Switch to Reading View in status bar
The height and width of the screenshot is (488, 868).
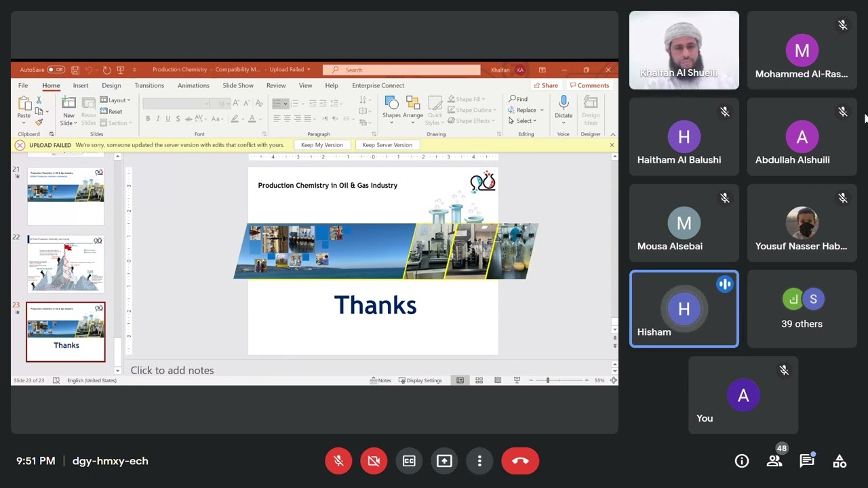498,380
